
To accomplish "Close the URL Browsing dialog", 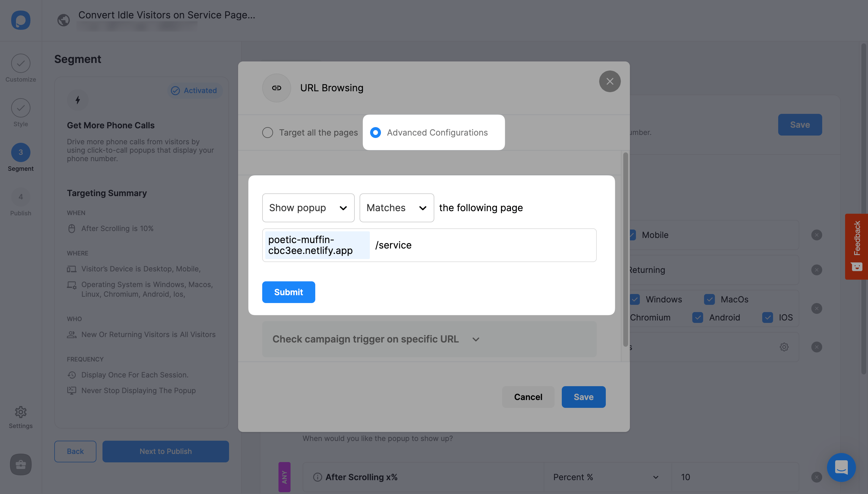I will click(610, 81).
